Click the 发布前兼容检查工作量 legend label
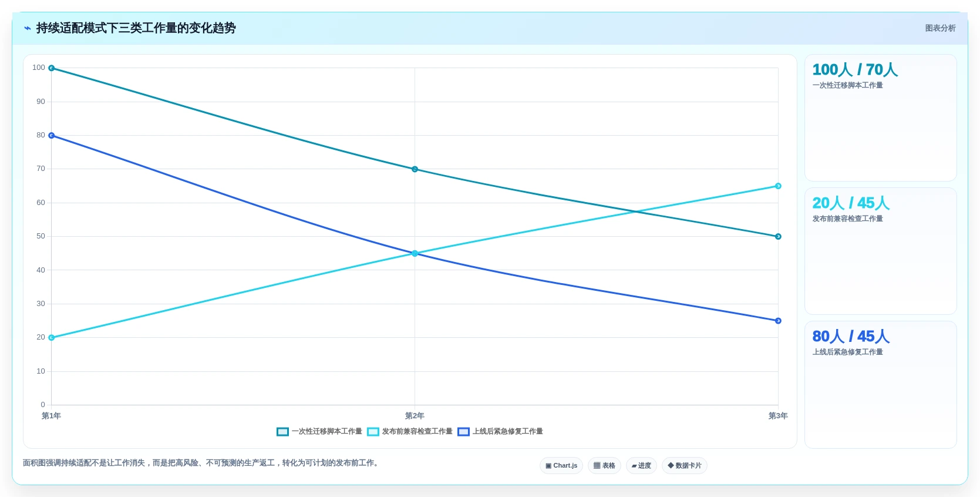The height and width of the screenshot is (497, 980). pos(417,431)
